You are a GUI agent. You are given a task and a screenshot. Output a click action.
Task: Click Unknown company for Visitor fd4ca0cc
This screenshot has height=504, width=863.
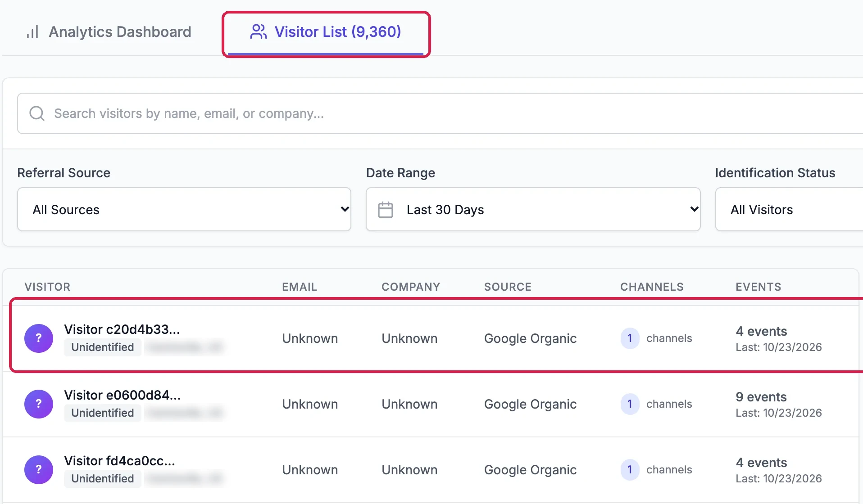pos(409,470)
